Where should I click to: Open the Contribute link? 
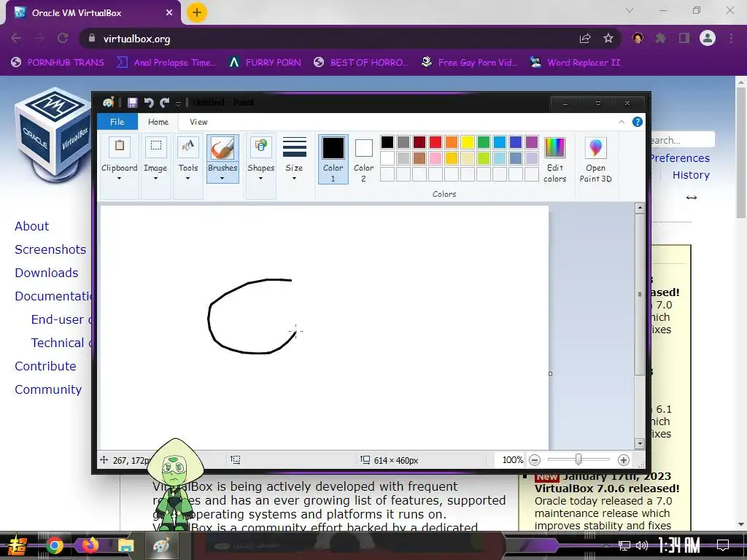(x=45, y=366)
